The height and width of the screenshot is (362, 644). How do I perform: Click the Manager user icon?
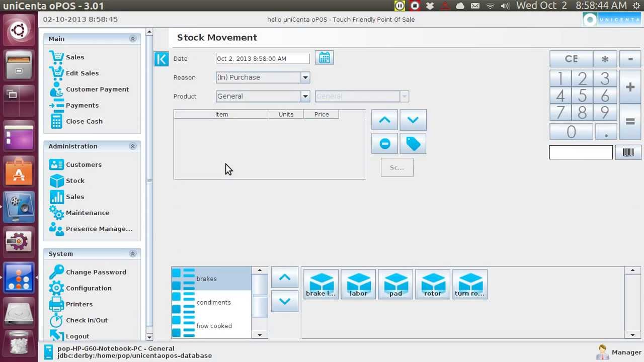[x=602, y=352]
